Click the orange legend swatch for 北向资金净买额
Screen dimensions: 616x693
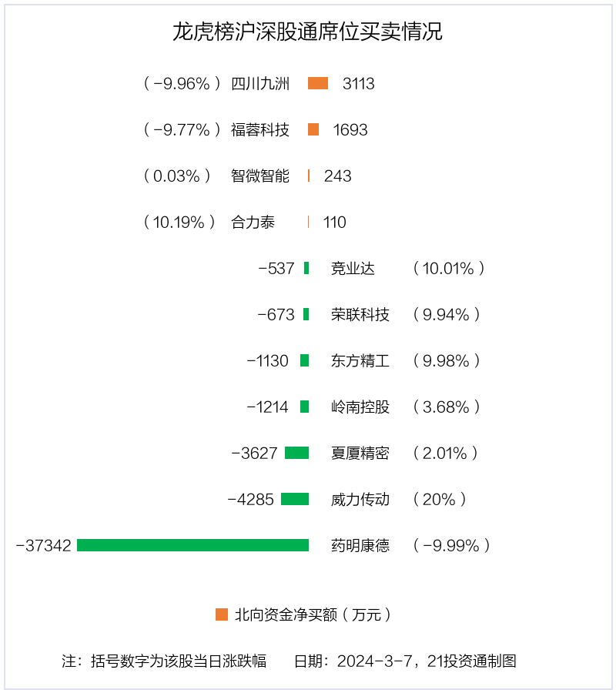(222, 614)
